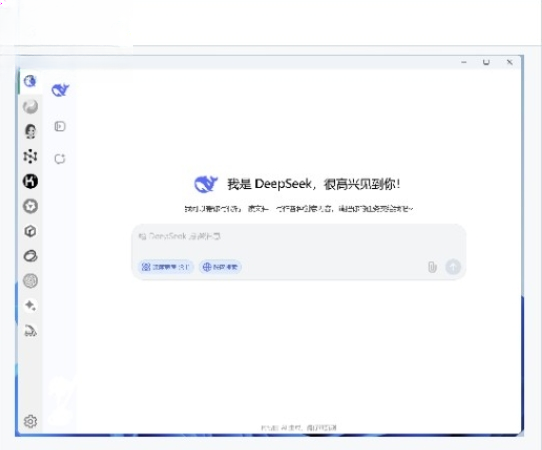Viewport: 542px width, 450px height.
Task: Open the connected-dots network assistant icon
Action: pos(30,156)
